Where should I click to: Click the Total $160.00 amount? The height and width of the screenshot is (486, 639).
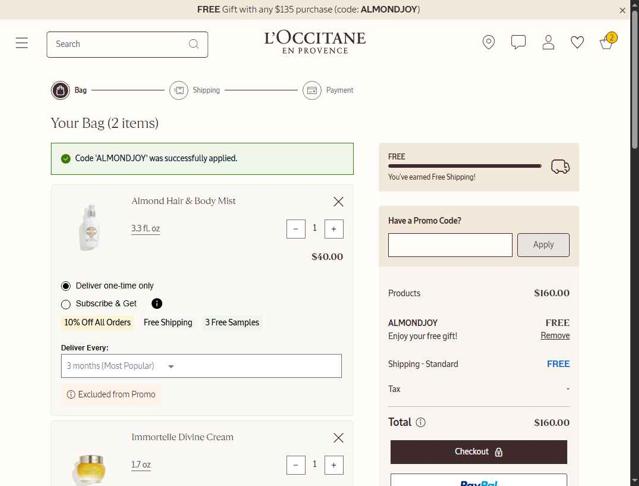(x=552, y=422)
